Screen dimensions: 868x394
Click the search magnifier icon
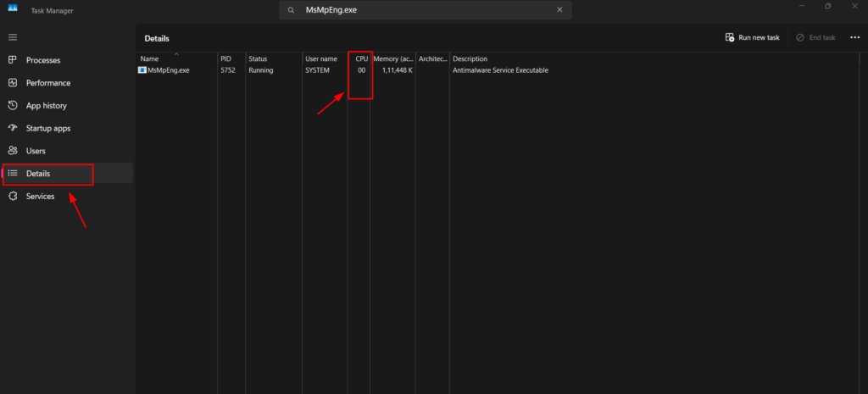(x=292, y=10)
